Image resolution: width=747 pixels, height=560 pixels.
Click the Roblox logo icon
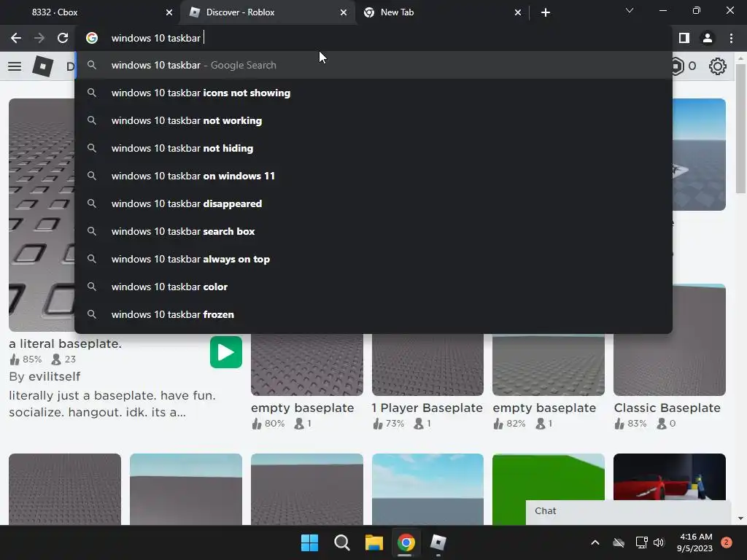point(43,66)
